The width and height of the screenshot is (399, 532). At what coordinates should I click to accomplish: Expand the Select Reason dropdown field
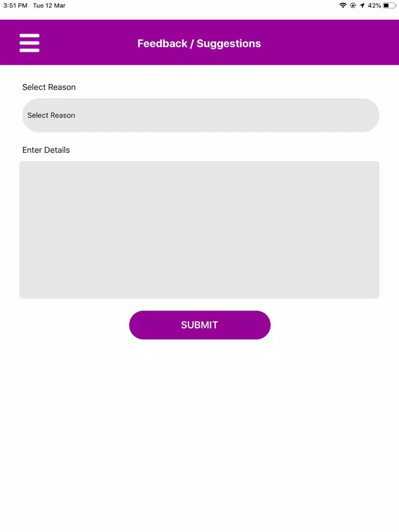(x=200, y=115)
